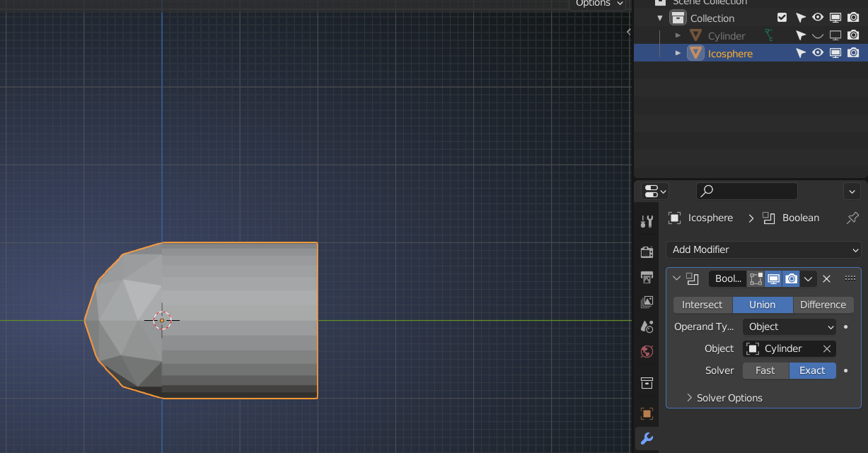
Task: Expand the Cylinder tree item
Action: [x=678, y=35]
